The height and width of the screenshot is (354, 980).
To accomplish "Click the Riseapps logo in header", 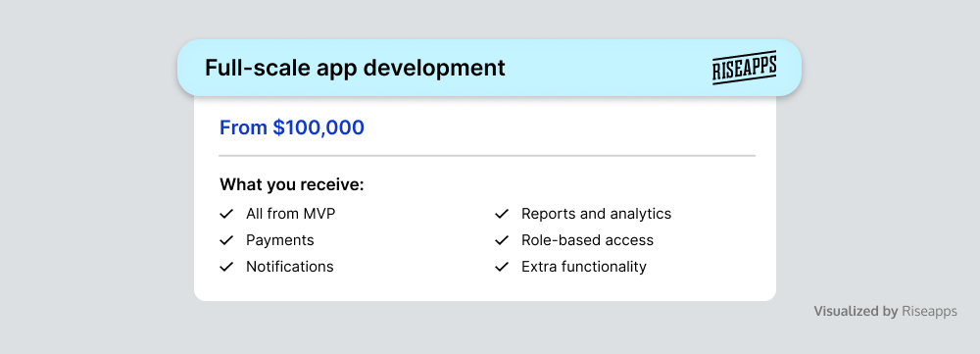I will pyautogui.click(x=745, y=68).
